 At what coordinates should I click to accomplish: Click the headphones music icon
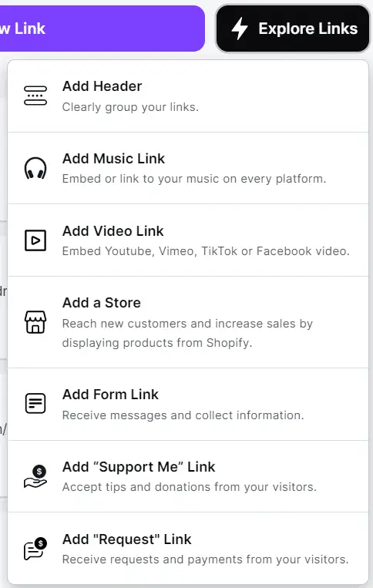click(35, 168)
